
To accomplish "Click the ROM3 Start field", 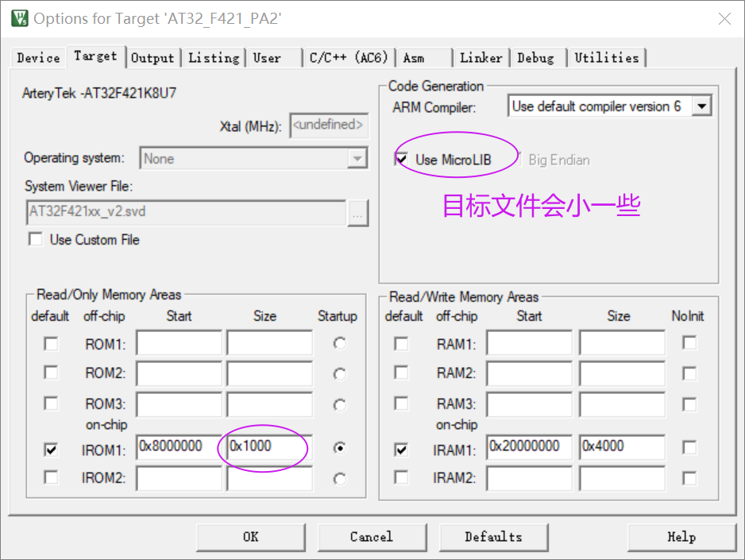I will coord(179,404).
